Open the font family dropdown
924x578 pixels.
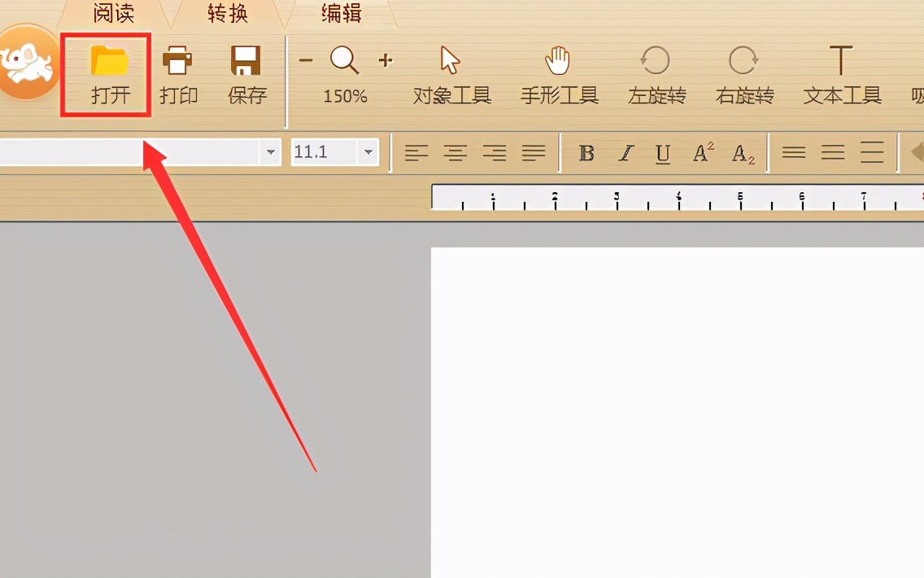pyautogui.click(x=270, y=152)
